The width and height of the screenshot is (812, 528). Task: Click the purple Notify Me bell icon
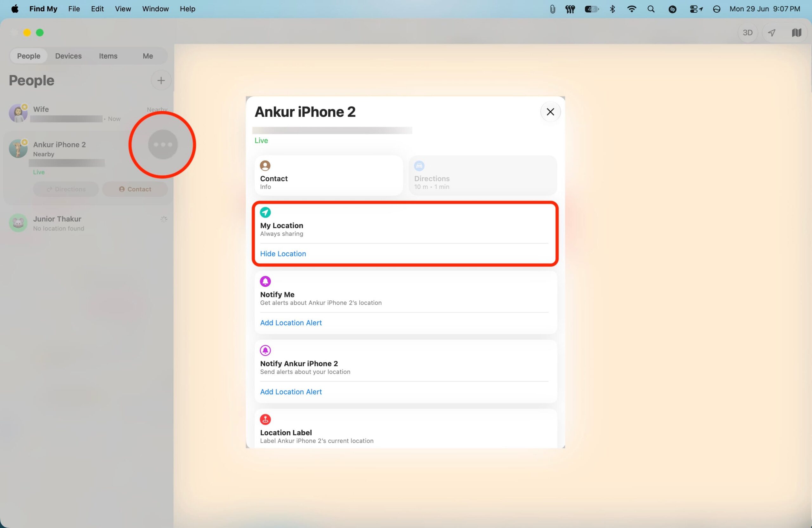265,281
